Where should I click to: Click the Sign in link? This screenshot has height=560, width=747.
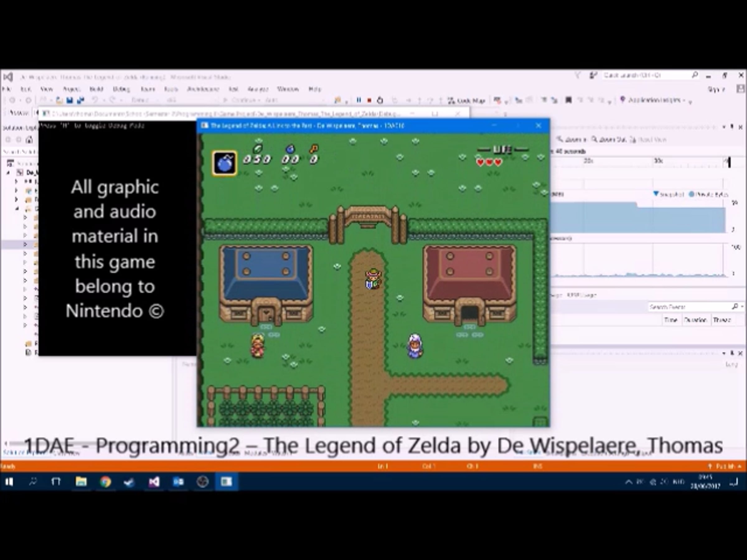pyautogui.click(x=716, y=89)
